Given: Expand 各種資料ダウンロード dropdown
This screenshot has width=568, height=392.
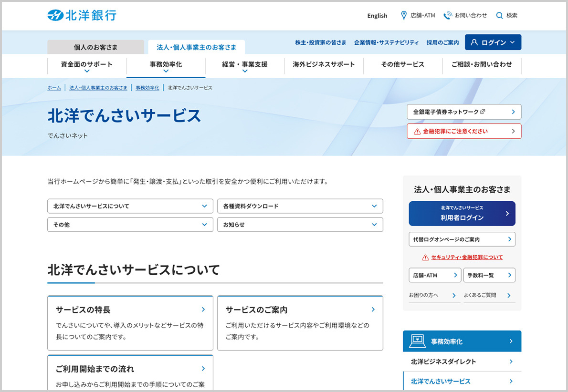Looking at the screenshot, I should pos(300,206).
